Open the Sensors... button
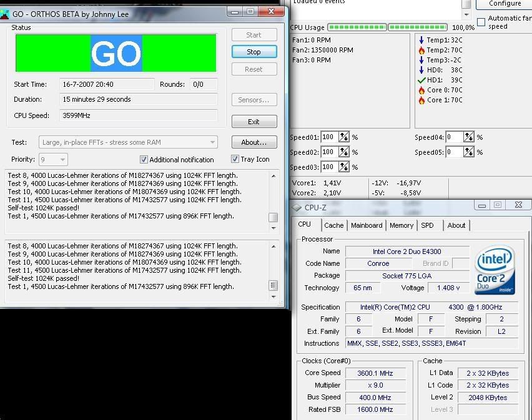 pos(254,100)
